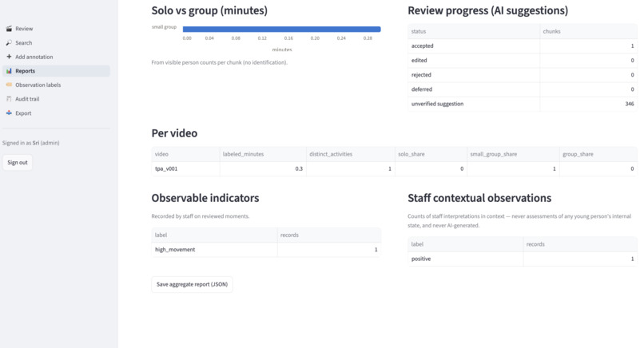Image resolution: width=644 pixels, height=348 pixels.
Task: Click the Review progress (AI suggestions) heading
Action: point(488,10)
